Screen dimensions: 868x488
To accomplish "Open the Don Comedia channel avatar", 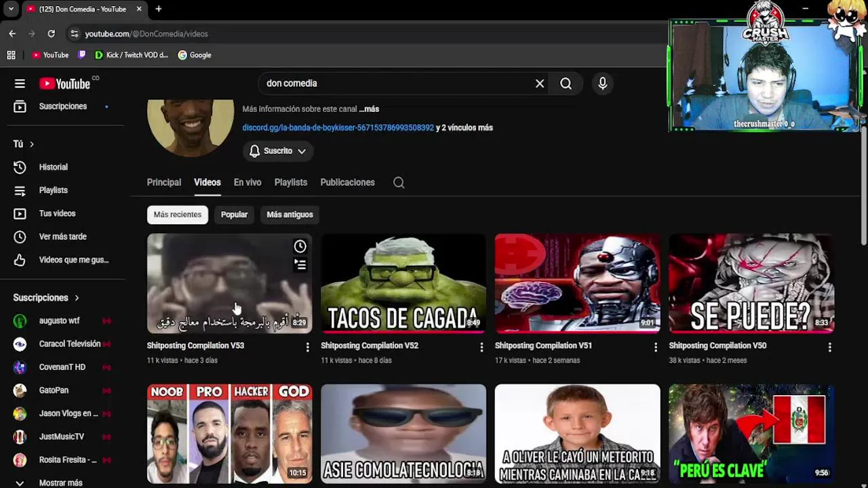I will 191,127.
